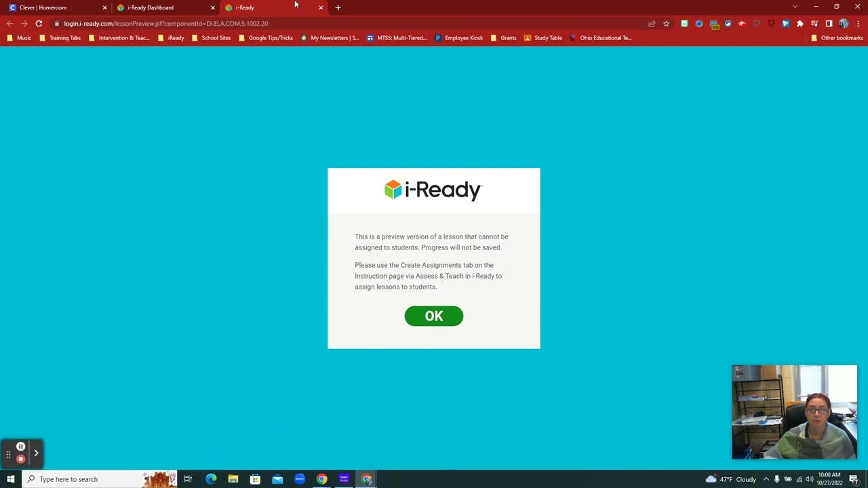Image resolution: width=868 pixels, height=488 pixels.
Task: Open the iReady bookmarks folder
Action: (171, 38)
